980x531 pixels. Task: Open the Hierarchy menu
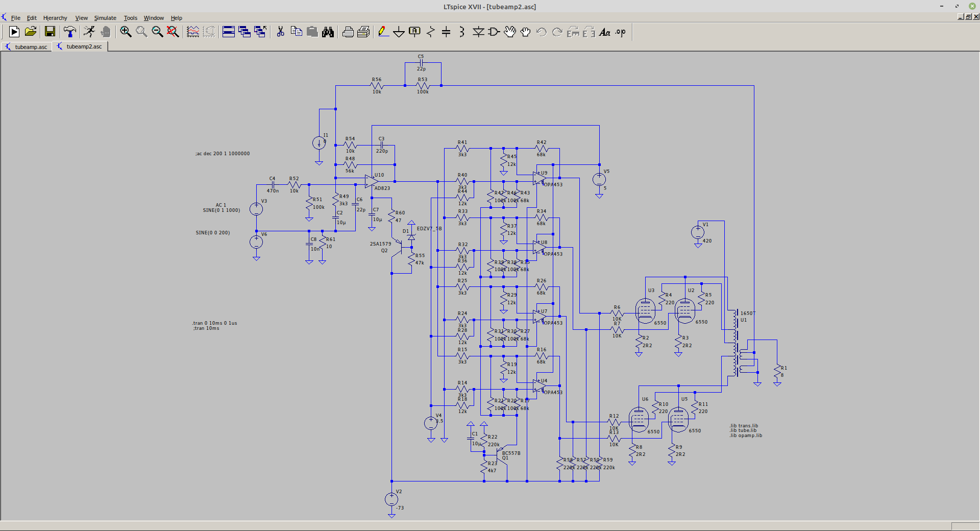55,18
